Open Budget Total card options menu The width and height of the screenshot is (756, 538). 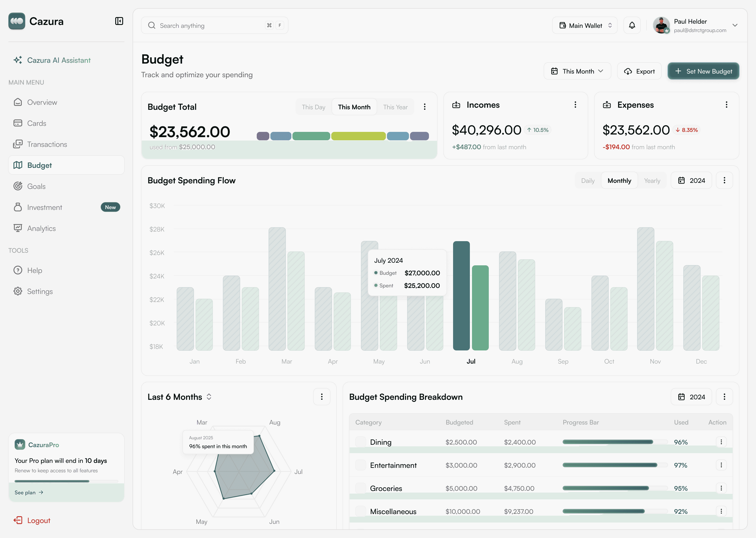[425, 107]
